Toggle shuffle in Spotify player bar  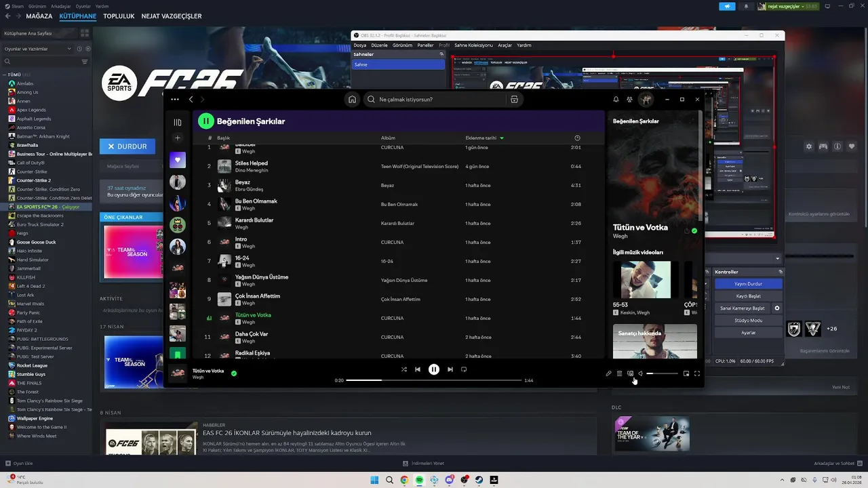pos(404,369)
